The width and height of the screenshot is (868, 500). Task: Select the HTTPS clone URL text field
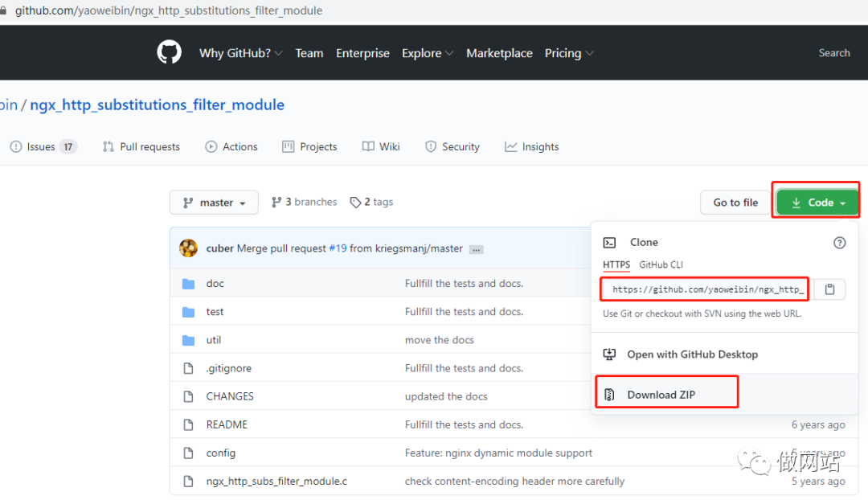tap(704, 289)
